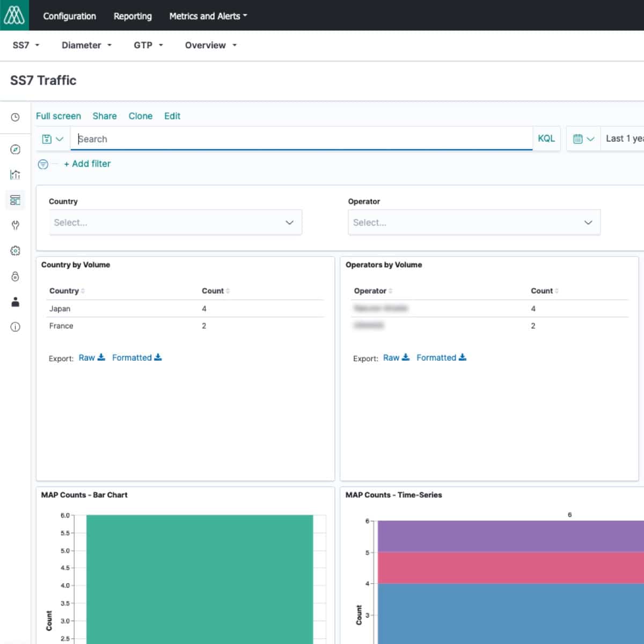Export Formatted data from Operators by Volume
The width and height of the screenshot is (644, 644).
pyautogui.click(x=441, y=357)
